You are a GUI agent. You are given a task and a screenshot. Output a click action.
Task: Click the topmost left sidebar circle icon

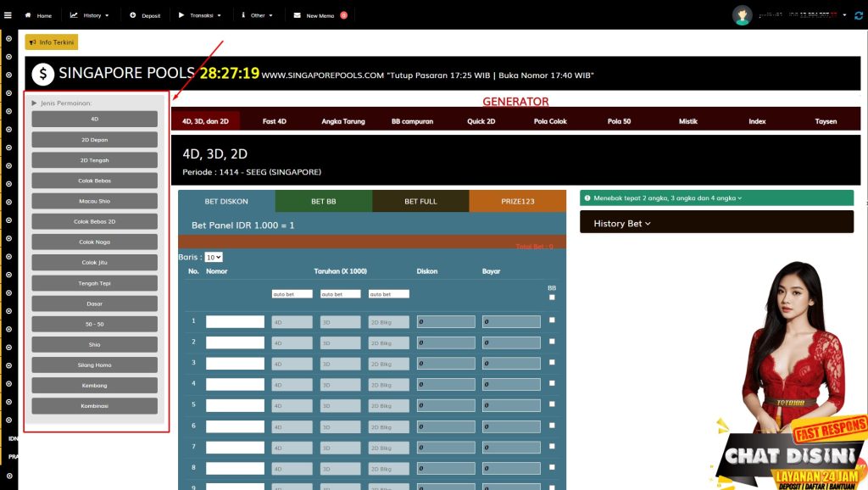(8, 39)
